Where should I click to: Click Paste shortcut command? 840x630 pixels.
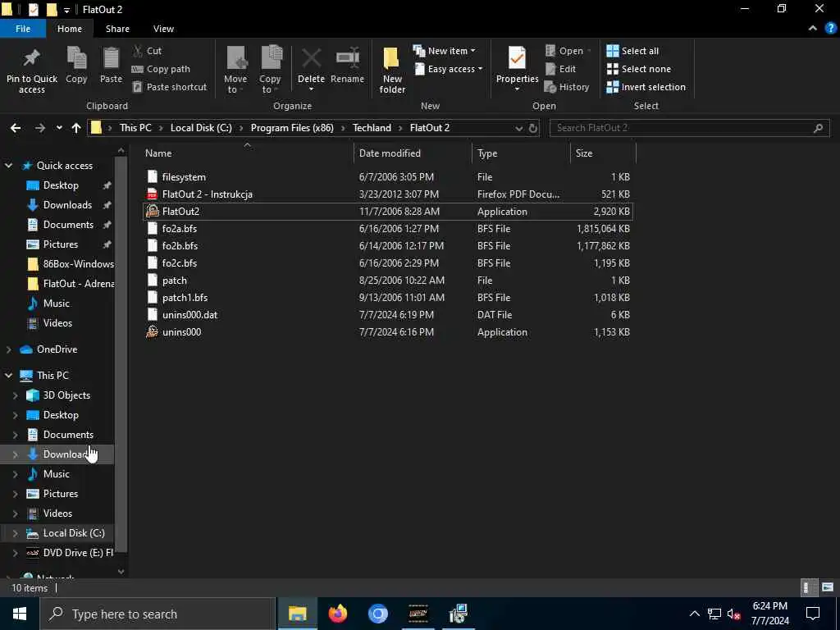169,87
